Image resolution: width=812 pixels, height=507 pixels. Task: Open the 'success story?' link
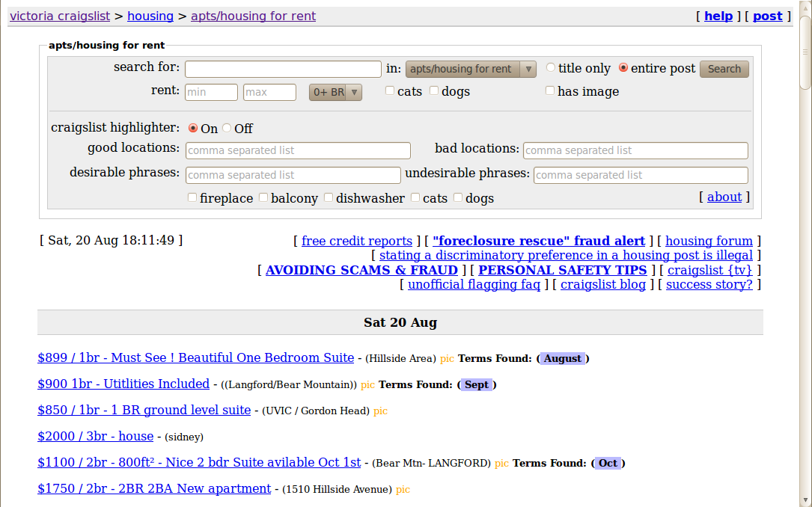pos(709,285)
